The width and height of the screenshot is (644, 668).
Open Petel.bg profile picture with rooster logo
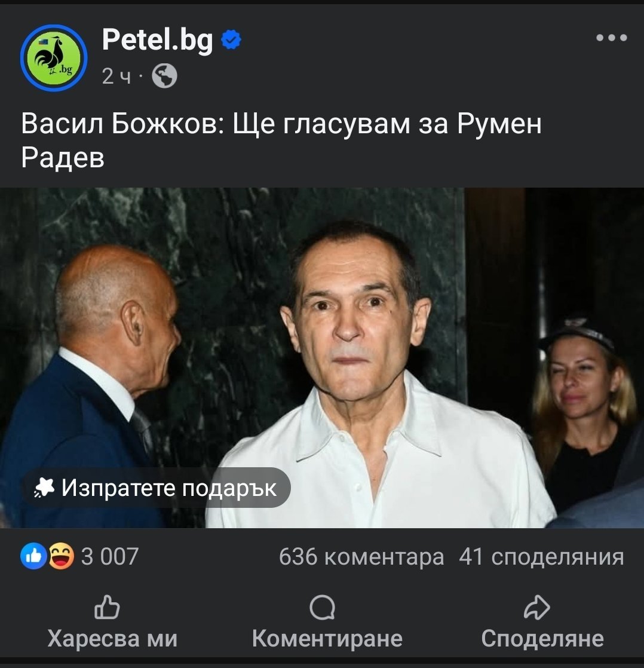point(54,57)
